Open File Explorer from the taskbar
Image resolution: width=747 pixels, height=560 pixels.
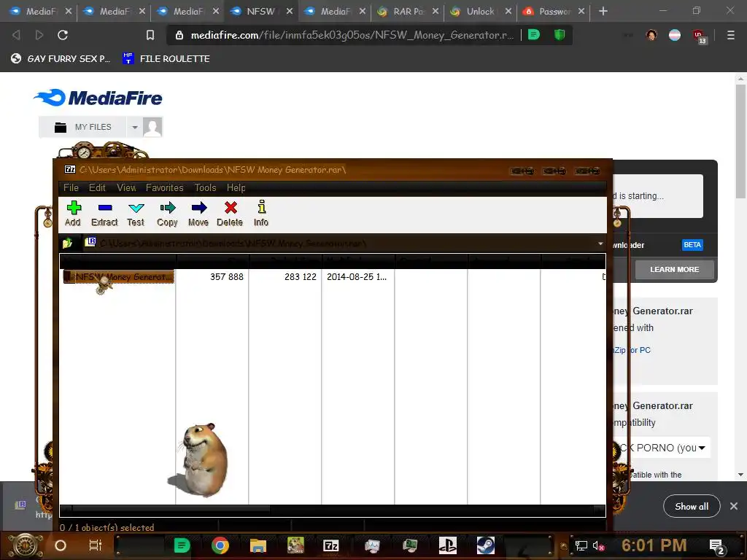point(258,545)
